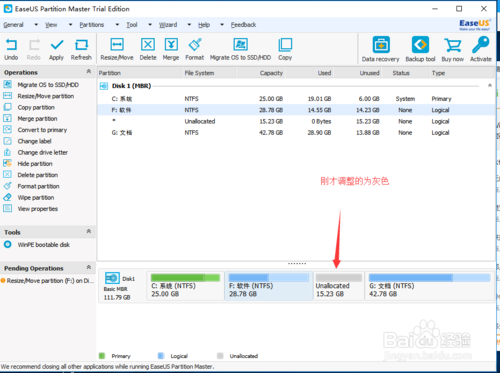The height and width of the screenshot is (373, 500).
Task: Select the Resize/Move tool icon
Action: (x=117, y=44)
